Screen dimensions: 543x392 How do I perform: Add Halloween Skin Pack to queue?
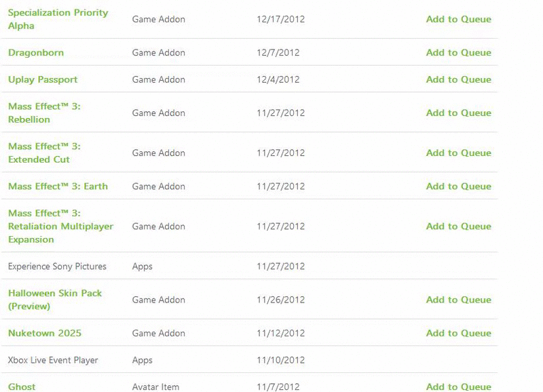point(459,300)
